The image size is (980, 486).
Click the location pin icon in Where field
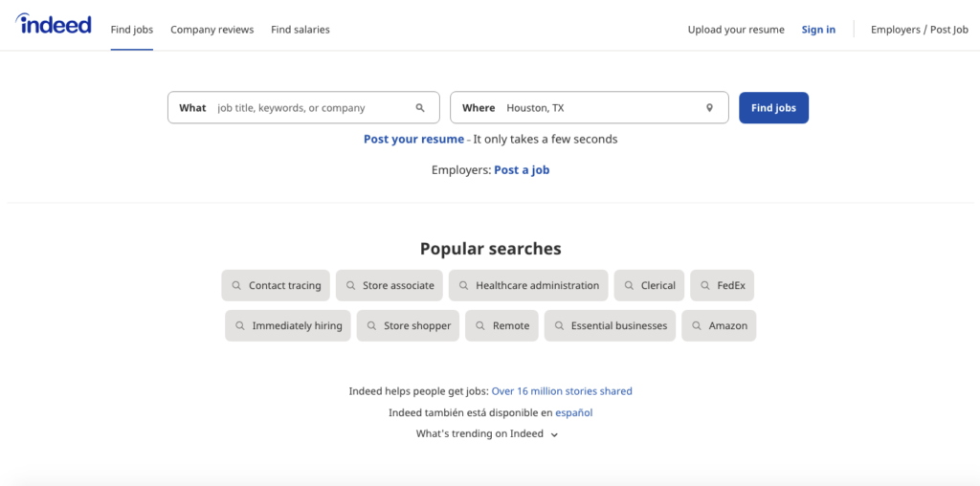coord(709,108)
